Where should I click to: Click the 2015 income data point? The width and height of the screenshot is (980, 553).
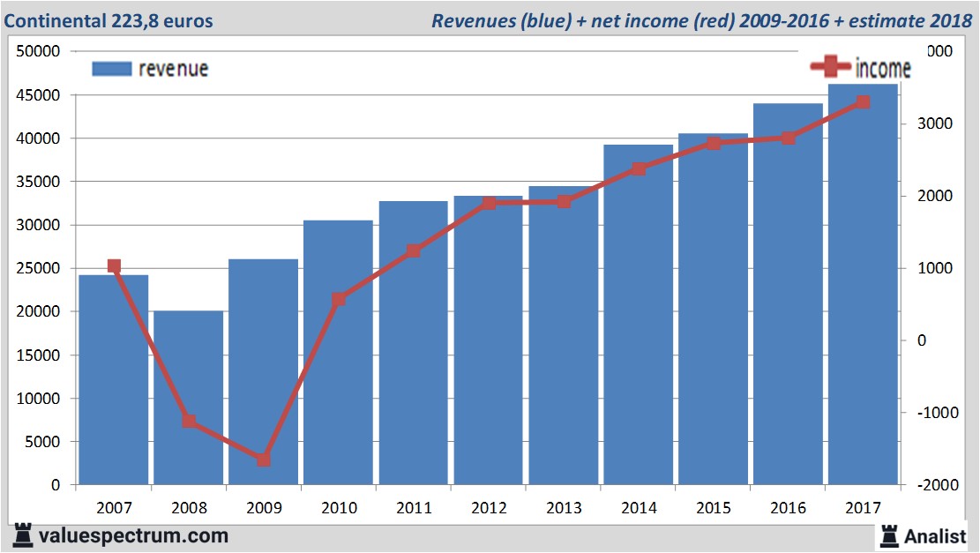tap(714, 143)
